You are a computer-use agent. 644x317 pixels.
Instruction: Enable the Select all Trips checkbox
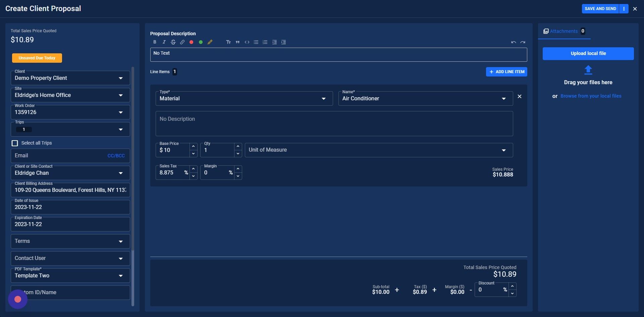pos(15,143)
